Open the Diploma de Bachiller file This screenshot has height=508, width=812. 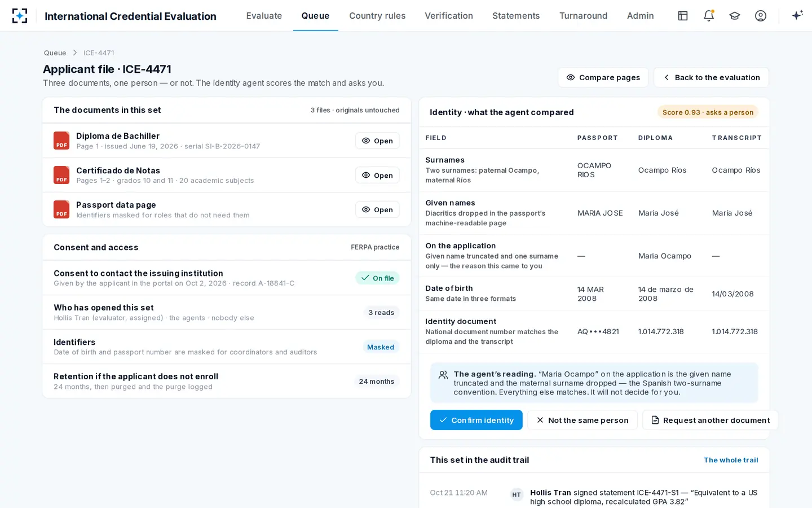(x=377, y=141)
